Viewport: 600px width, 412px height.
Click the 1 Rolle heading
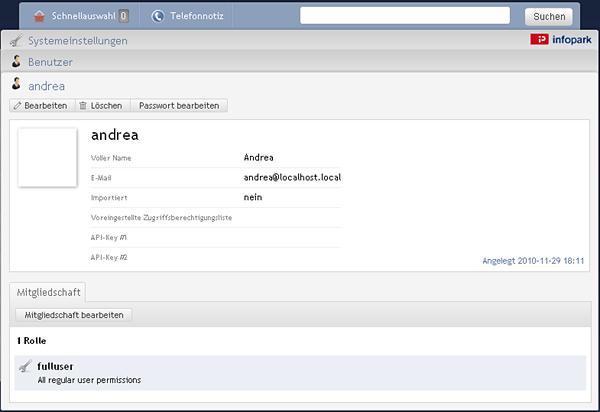click(x=31, y=341)
